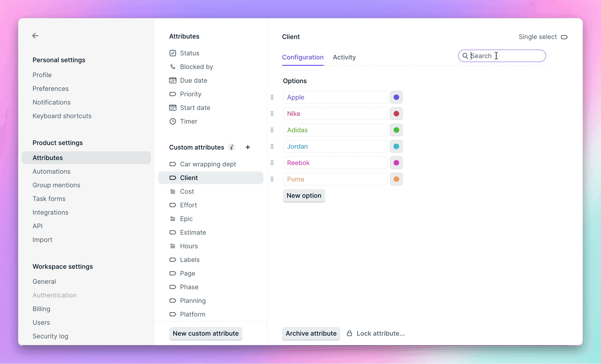Select the Client custom attribute
The width and height of the screenshot is (601, 364).
tap(211, 178)
